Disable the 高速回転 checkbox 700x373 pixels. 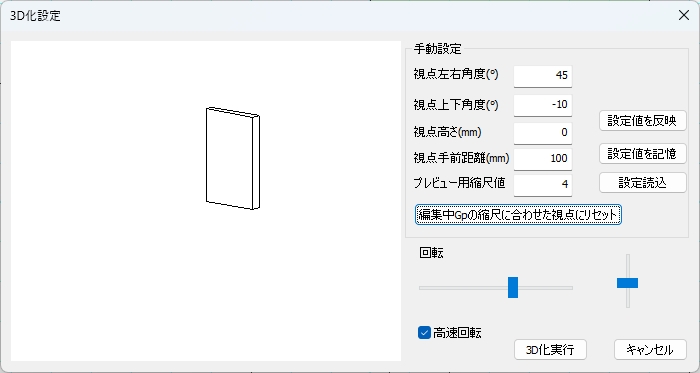click(x=424, y=332)
